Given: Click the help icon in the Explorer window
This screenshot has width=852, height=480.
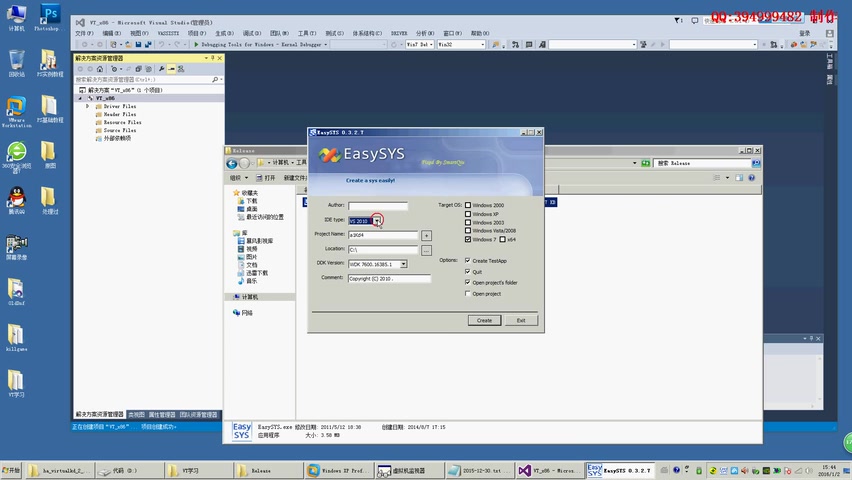Looking at the screenshot, I should click(x=751, y=178).
